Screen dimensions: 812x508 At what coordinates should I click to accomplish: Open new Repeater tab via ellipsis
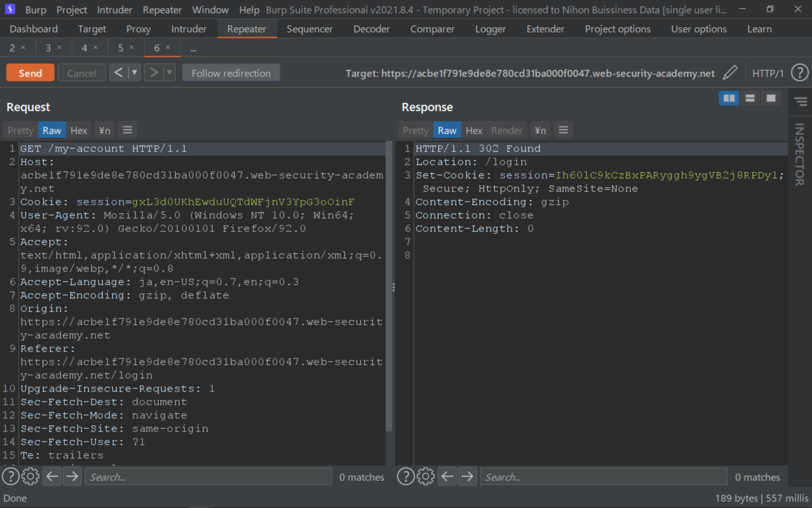pos(194,49)
